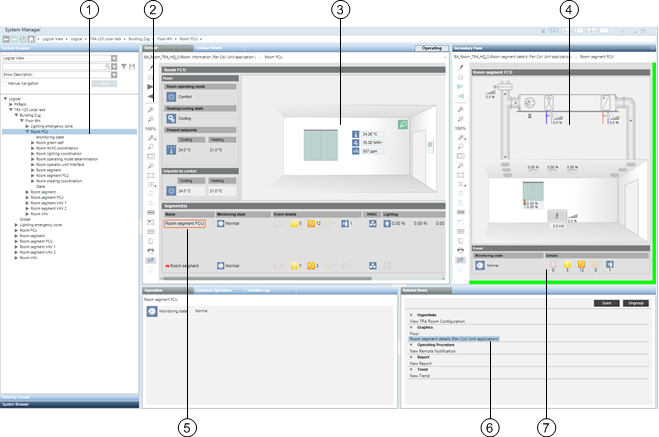Select Room segment FCU in Segments list
Screen dimensions: 659x437
coord(187,224)
